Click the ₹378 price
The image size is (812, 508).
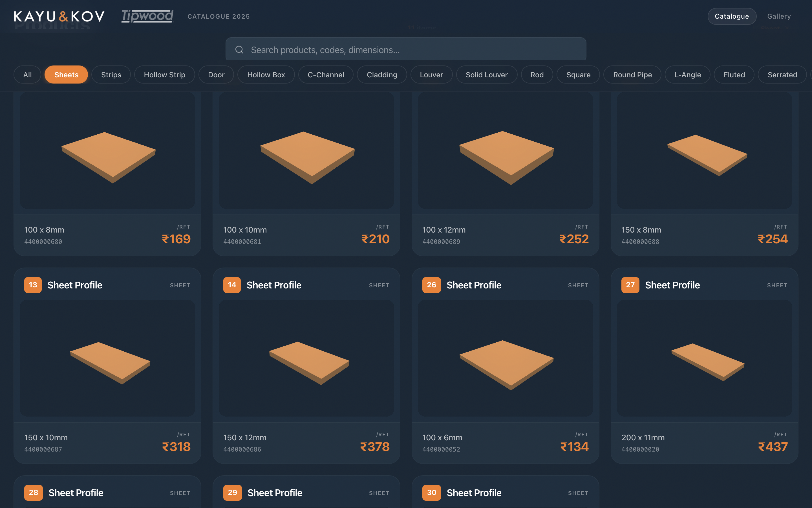[375, 446]
